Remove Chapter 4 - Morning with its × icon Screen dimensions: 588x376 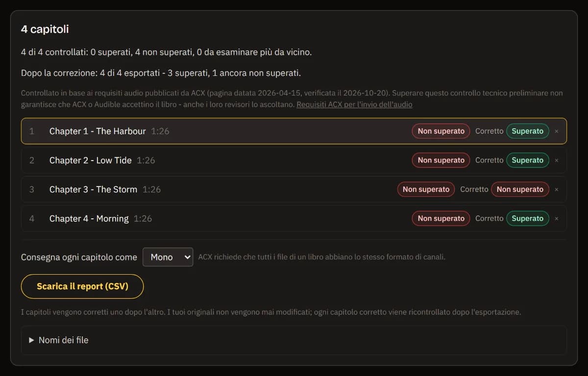coord(556,218)
